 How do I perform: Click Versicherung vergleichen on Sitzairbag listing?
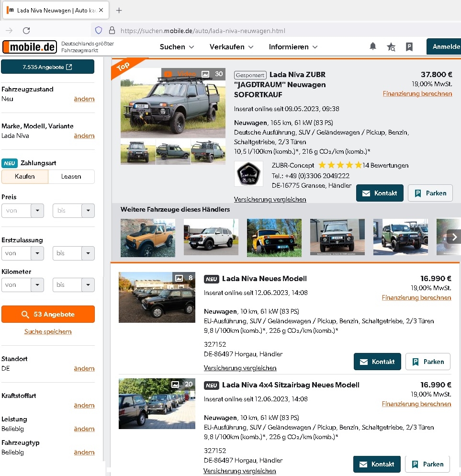click(x=239, y=471)
